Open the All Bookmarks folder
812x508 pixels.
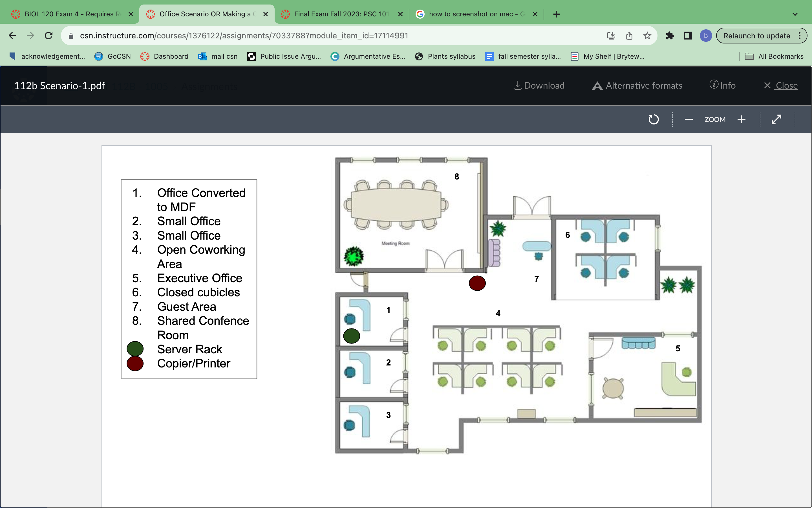[x=774, y=56]
